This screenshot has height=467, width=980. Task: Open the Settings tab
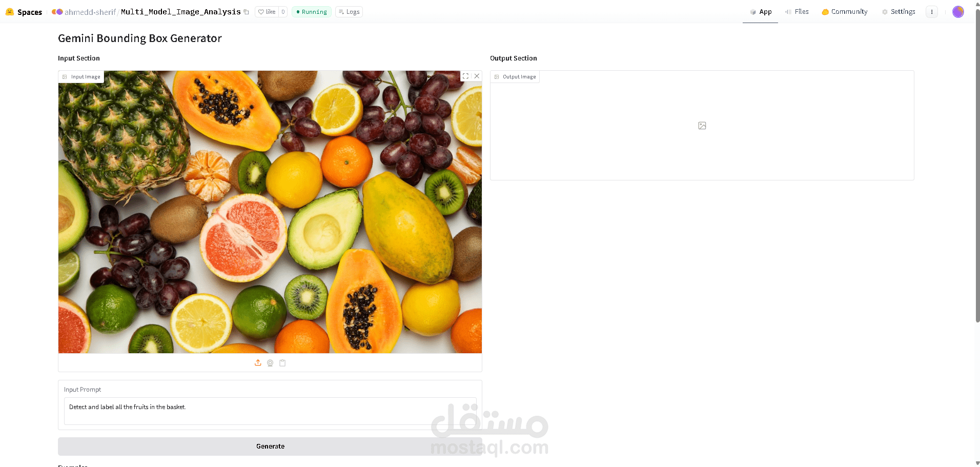pyautogui.click(x=899, y=12)
